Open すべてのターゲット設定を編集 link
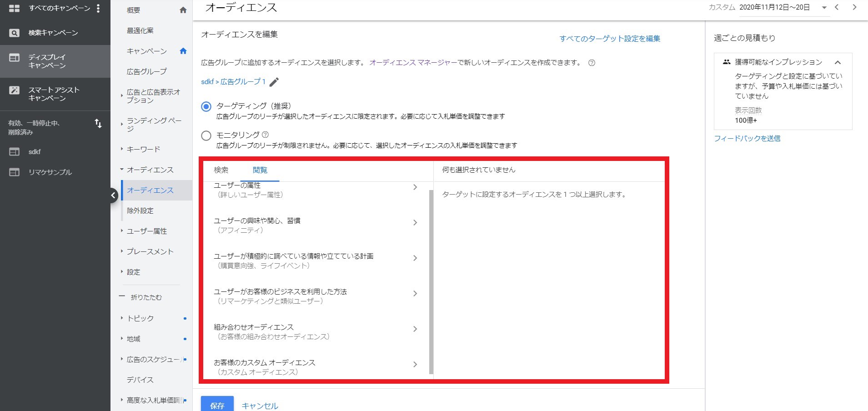The width and height of the screenshot is (868, 411). (610, 39)
